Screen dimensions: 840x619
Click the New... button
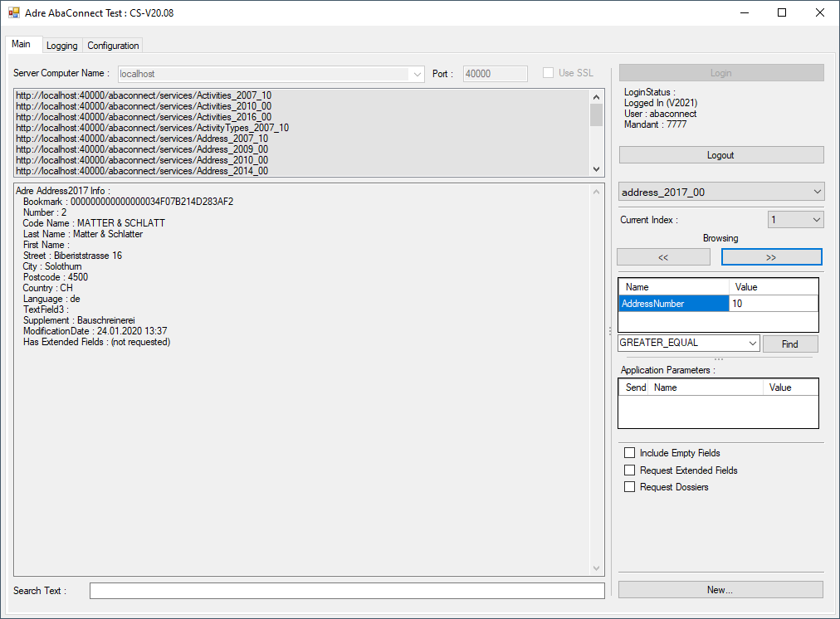(x=720, y=590)
